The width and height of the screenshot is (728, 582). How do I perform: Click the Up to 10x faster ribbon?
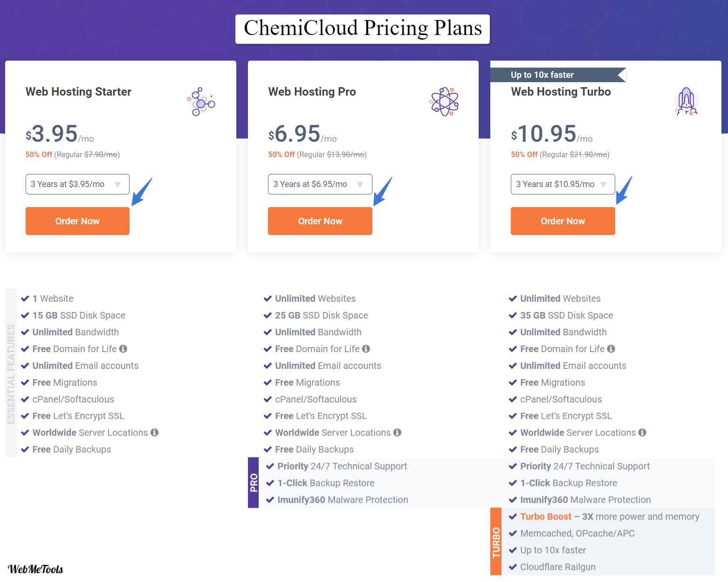click(558, 75)
